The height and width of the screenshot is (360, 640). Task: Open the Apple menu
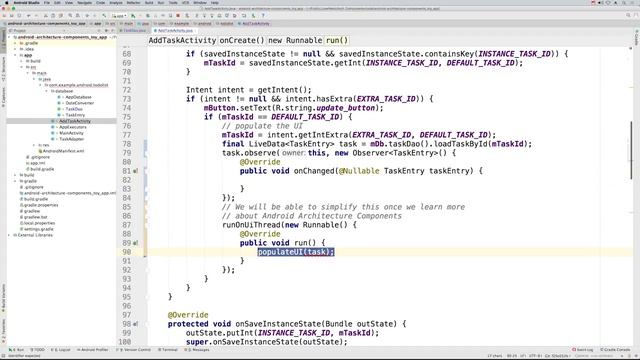[6, 2]
